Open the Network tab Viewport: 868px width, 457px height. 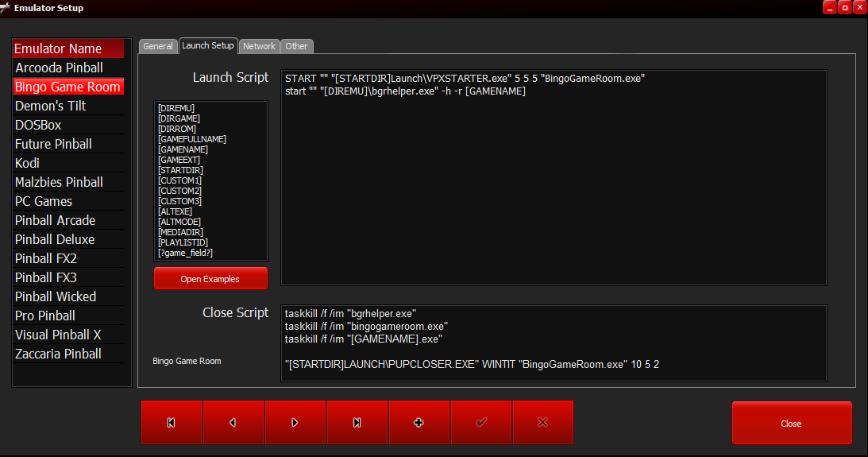pos(259,46)
